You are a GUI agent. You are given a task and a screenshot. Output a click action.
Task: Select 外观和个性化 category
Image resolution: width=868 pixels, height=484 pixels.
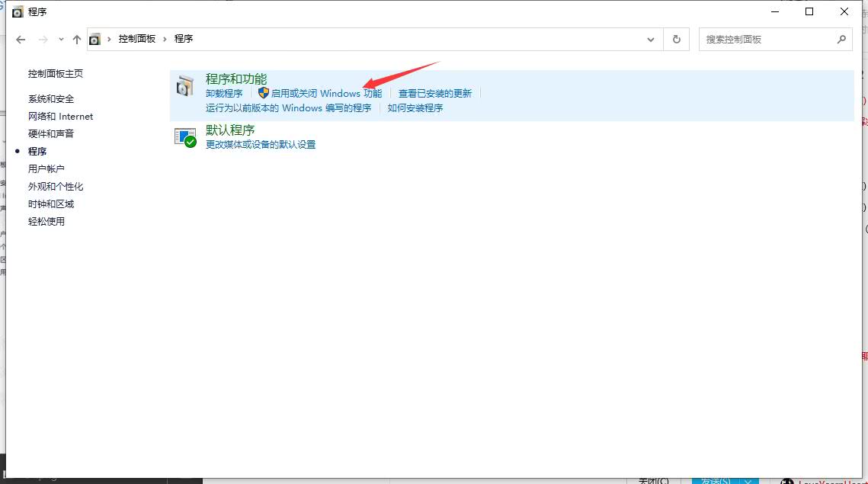coord(56,187)
